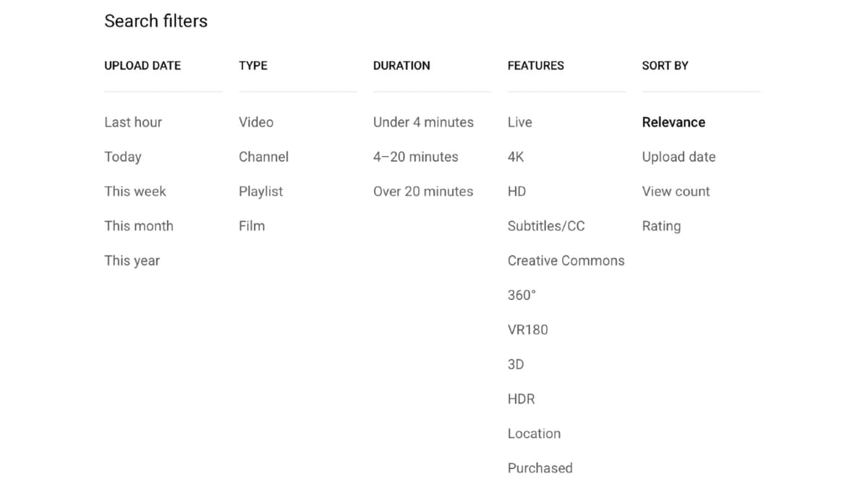Restrict results to Video type
This screenshot has width=868, height=488.
point(256,122)
